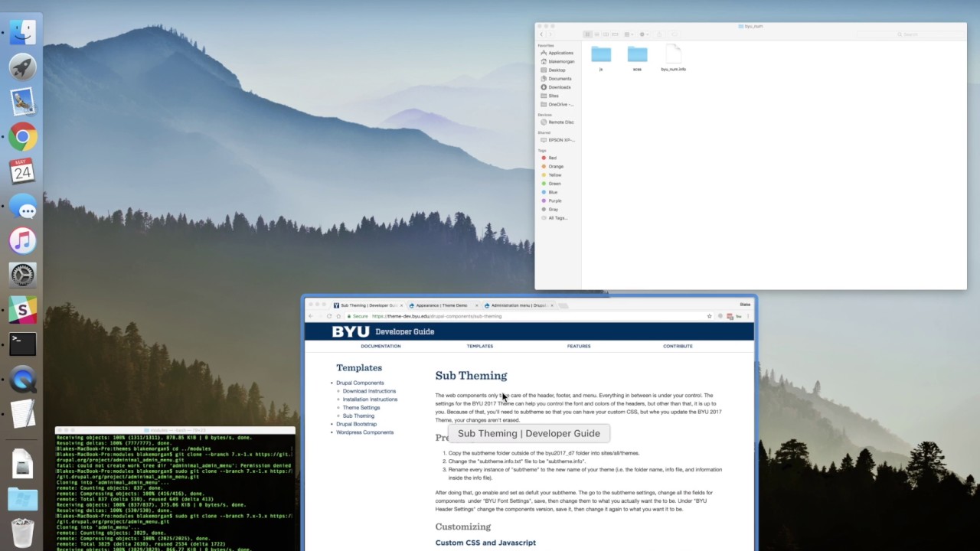Image resolution: width=980 pixels, height=551 pixels.
Task: Switch Finder to list view
Action: pyautogui.click(x=596, y=34)
